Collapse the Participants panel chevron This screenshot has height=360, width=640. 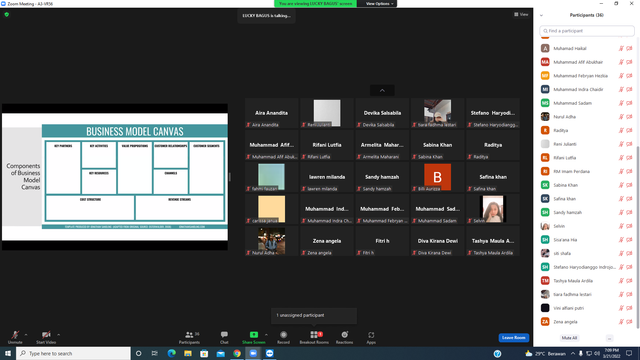pos(541,15)
